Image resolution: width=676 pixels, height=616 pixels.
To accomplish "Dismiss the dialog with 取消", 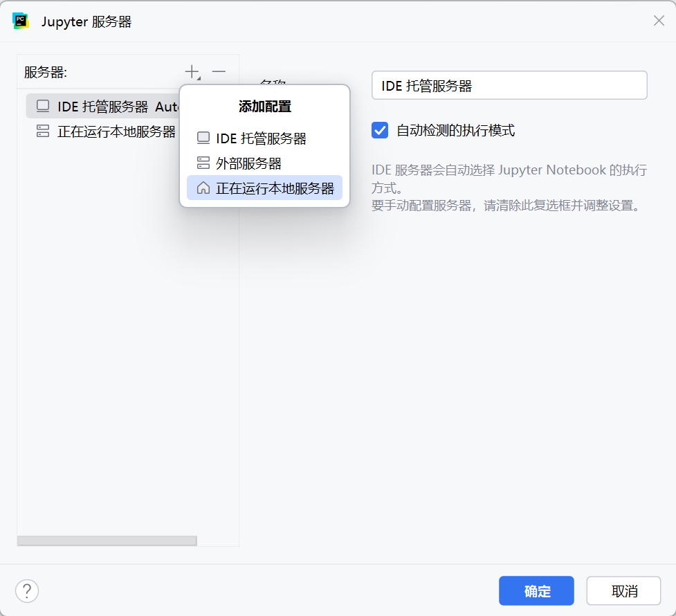I will tap(623, 590).
